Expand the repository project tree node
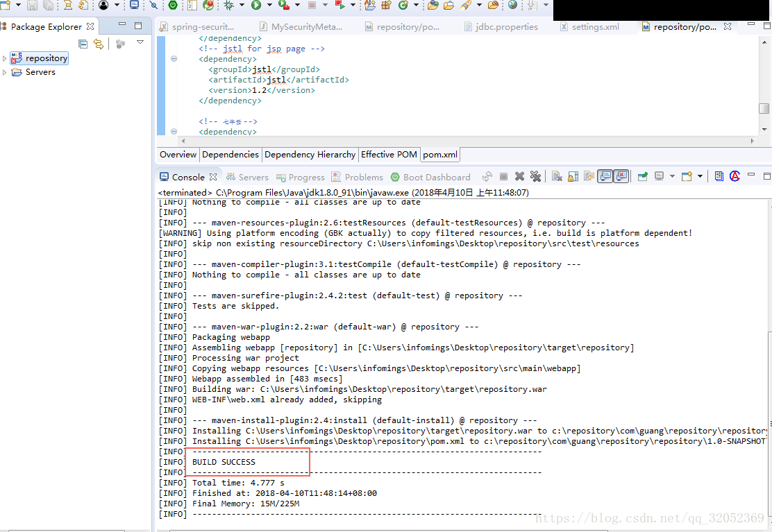Image resolution: width=772 pixels, height=532 pixels. pos(4,58)
